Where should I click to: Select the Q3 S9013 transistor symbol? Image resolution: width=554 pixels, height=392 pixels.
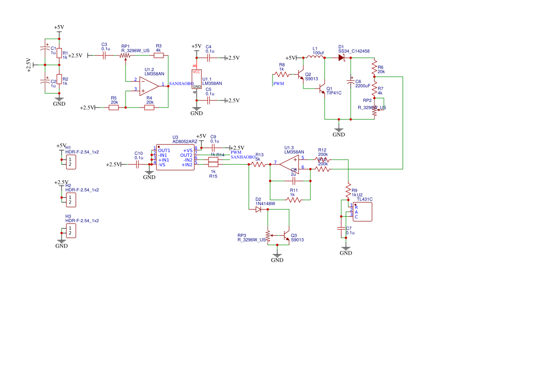pos(287,235)
